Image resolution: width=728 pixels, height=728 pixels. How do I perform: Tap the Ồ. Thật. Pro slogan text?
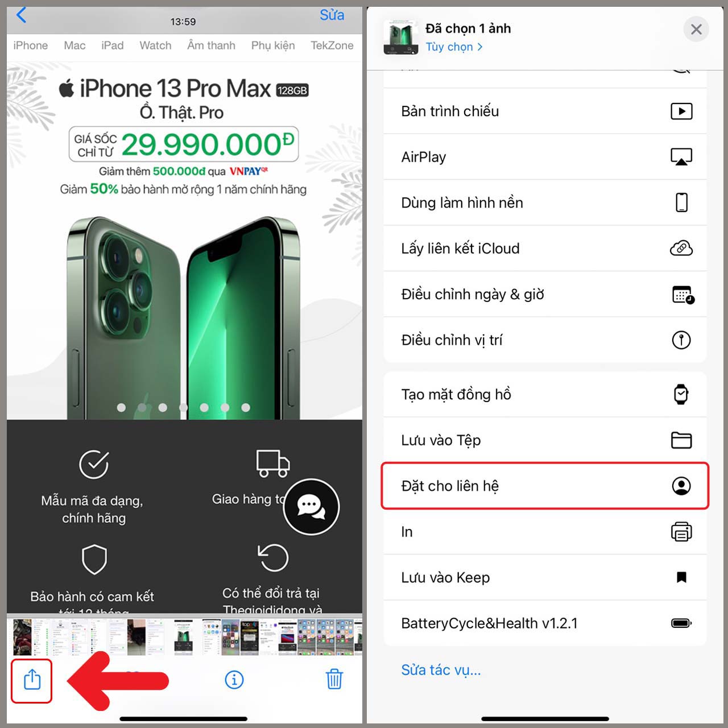[x=182, y=113]
